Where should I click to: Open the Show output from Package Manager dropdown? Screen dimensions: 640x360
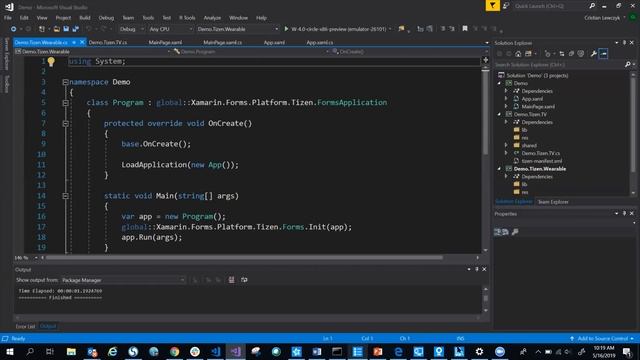coord(123,280)
